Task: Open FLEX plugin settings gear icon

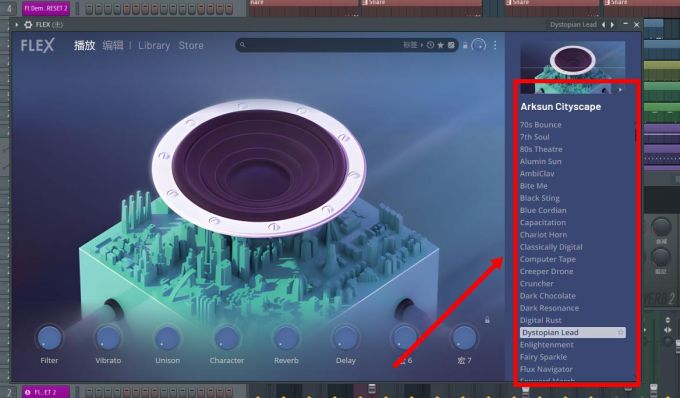Action: click(28, 25)
